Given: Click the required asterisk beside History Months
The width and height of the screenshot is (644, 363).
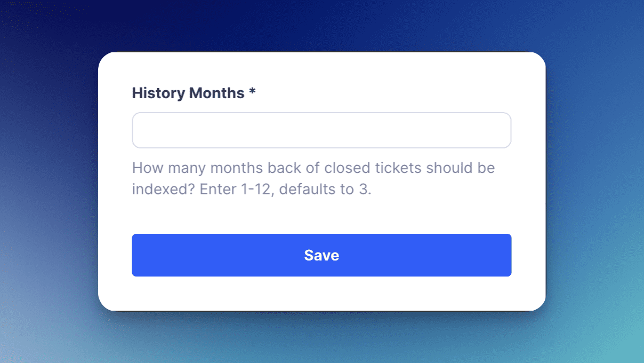Looking at the screenshot, I should pos(252,92).
